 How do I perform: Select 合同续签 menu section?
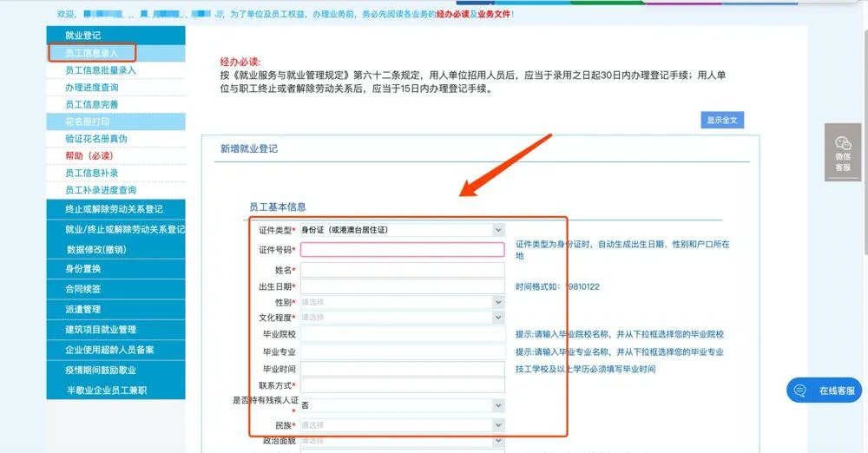coord(116,289)
